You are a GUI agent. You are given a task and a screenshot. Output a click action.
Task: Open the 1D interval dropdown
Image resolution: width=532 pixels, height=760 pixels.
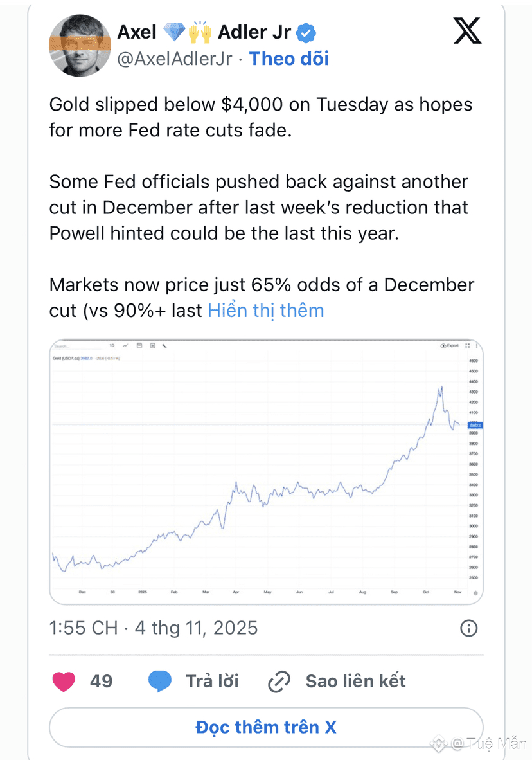(112, 346)
